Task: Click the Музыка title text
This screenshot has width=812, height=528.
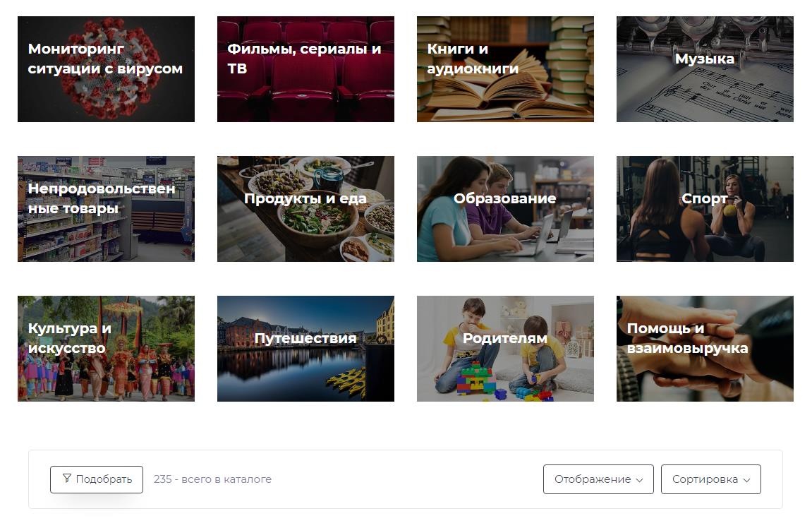Action: [x=705, y=59]
